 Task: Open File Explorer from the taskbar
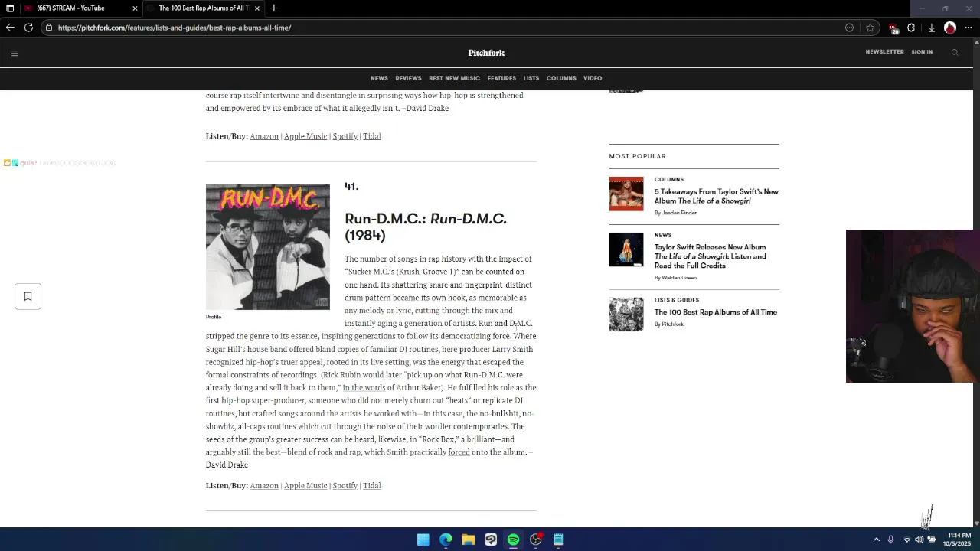(x=469, y=540)
